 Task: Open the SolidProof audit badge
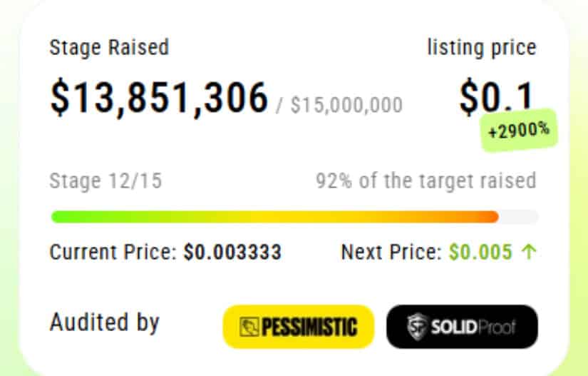pos(462,327)
